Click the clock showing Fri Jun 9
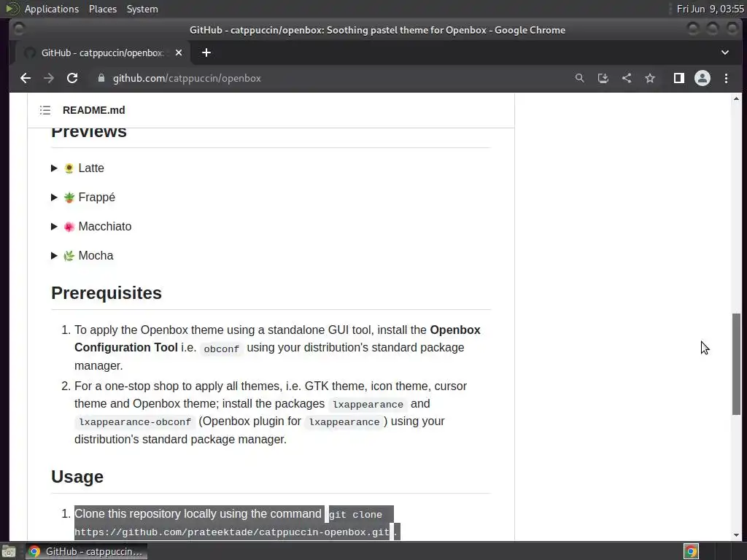This screenshot has width=747, height=560. click(x=710, y=9)
